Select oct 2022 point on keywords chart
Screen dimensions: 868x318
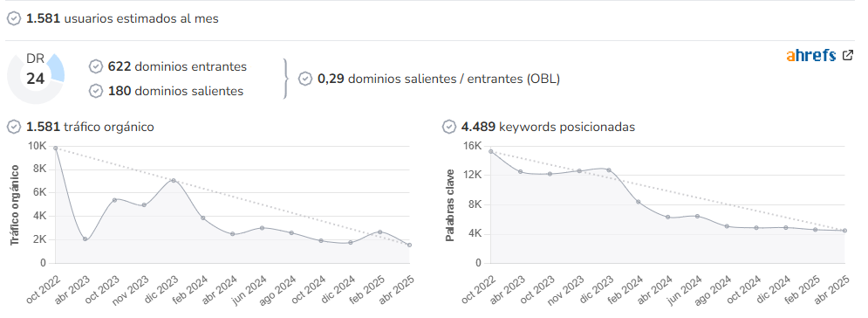click(x=490, y=151)
